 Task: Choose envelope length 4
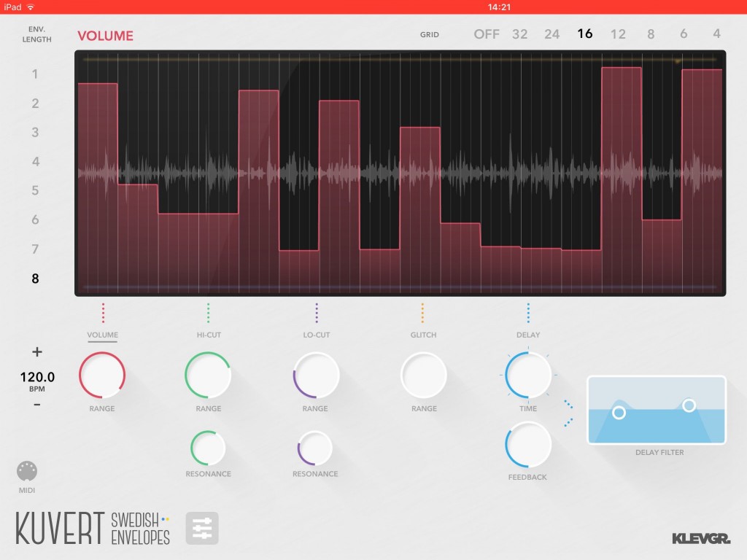click(x=35, y=161)
